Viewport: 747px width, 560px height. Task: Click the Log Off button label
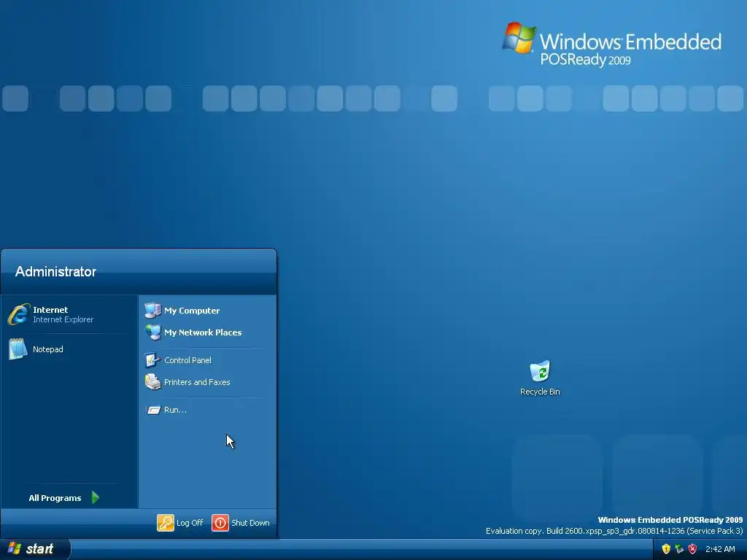pos(190,523)
